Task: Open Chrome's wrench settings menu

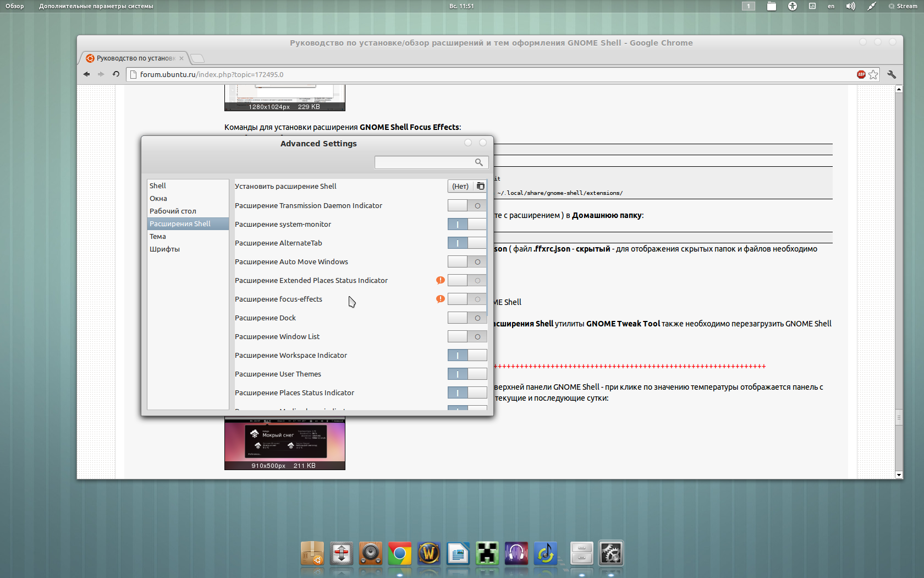Action: (892, 74)
